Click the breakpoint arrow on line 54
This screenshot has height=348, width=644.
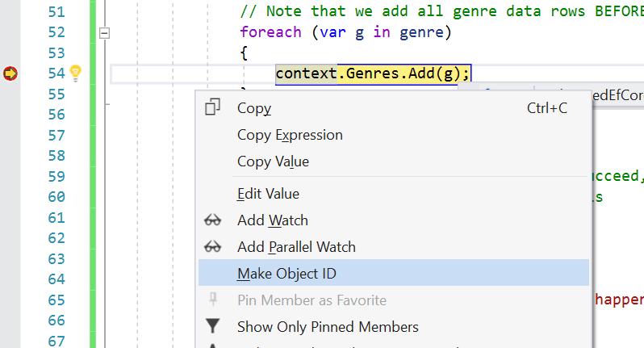pos(10,73)
